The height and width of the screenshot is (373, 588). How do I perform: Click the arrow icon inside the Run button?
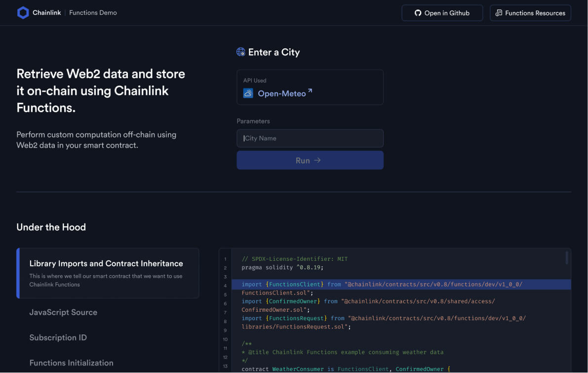(317, 160)
